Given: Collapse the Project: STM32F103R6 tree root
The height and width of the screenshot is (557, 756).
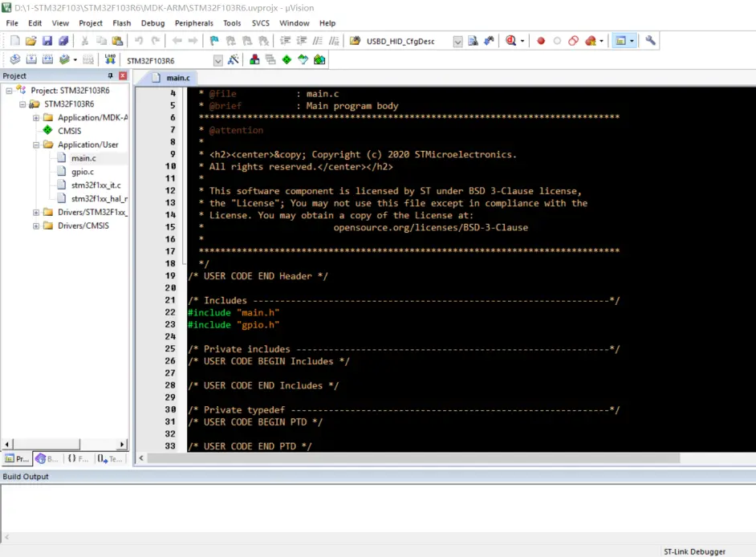Looking at the screenshot, I should pos(9,91).
